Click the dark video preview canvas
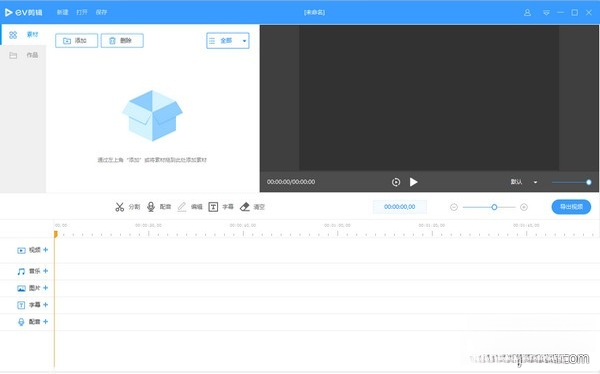This screenshot has height=374, width=600. [x=429, y=98]
